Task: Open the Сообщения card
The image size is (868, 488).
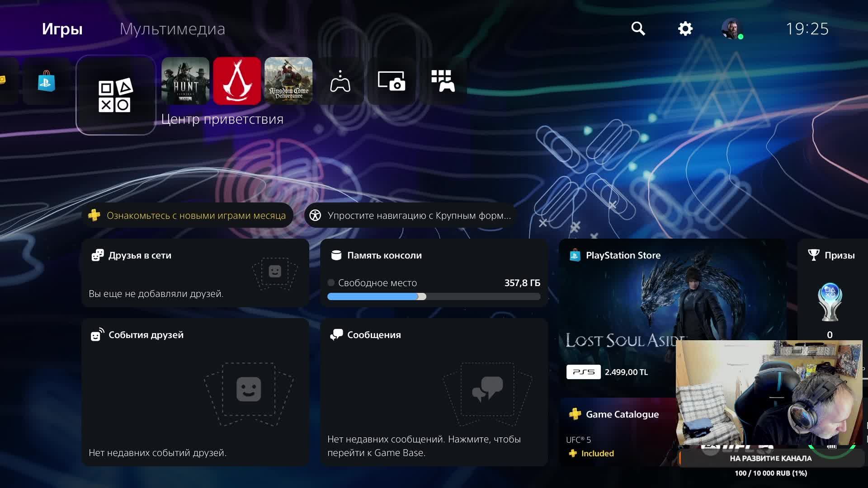Action: pos(434,392)
